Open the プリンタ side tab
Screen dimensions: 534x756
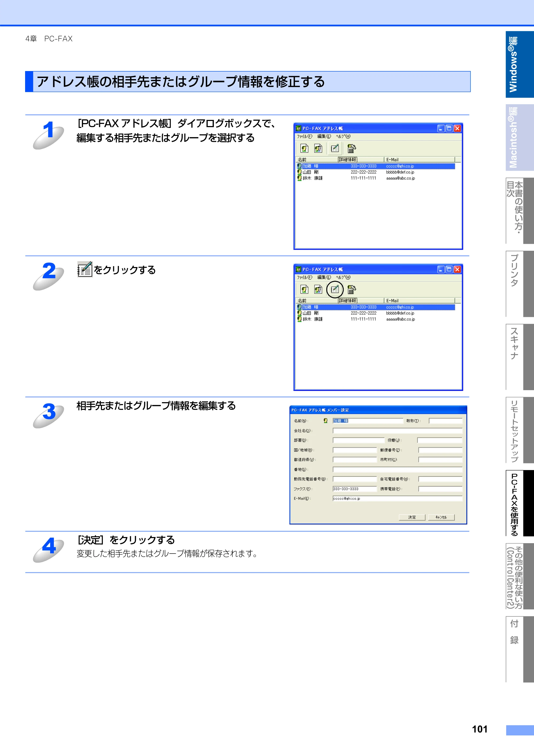click(x=520, y=284)
